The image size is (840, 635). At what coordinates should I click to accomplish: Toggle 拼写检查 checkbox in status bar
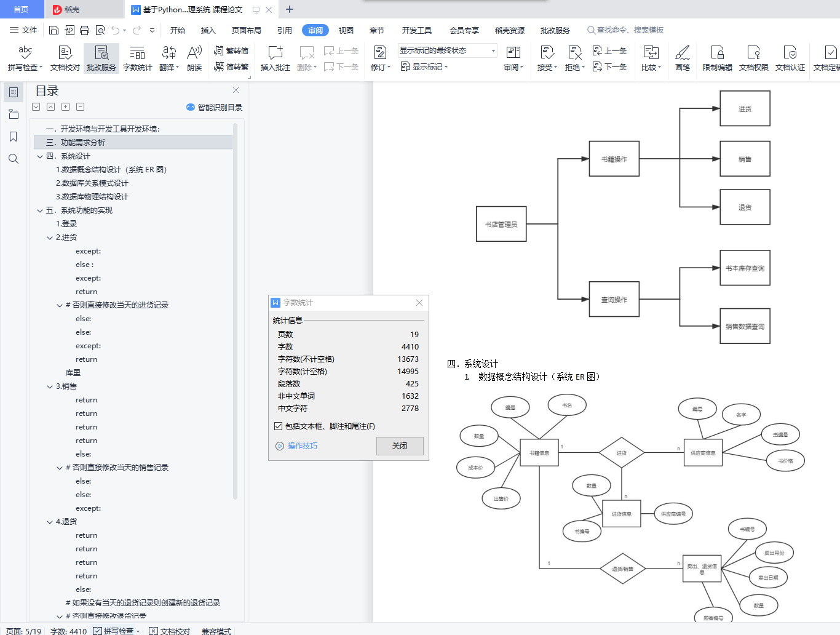coord(98,631)
